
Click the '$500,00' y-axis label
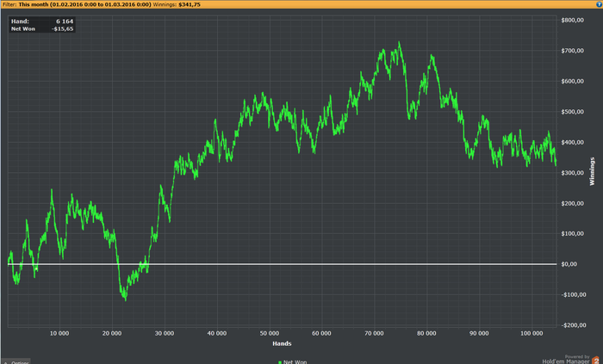573,112
